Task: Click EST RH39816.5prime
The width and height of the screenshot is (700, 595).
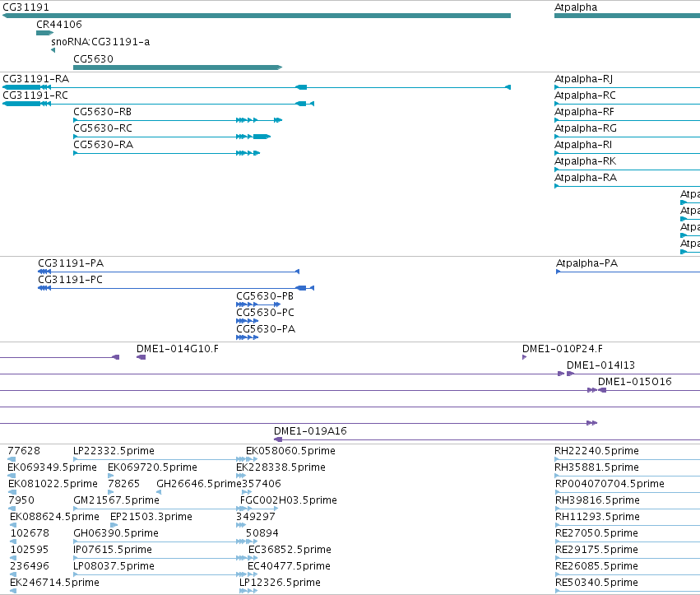Action: click(x=597, y=500)
